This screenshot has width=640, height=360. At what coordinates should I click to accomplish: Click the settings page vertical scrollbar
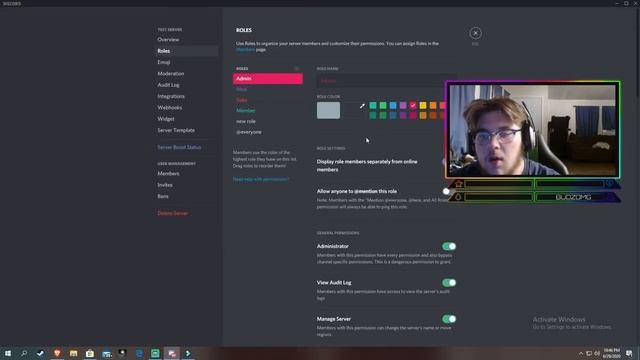click(x=638, y=53)
